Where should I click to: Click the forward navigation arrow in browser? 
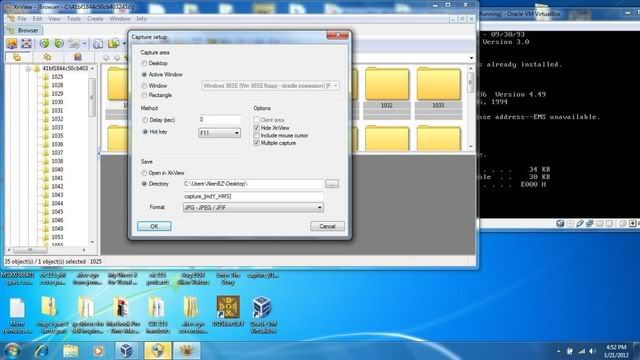[x=117, y=58]
